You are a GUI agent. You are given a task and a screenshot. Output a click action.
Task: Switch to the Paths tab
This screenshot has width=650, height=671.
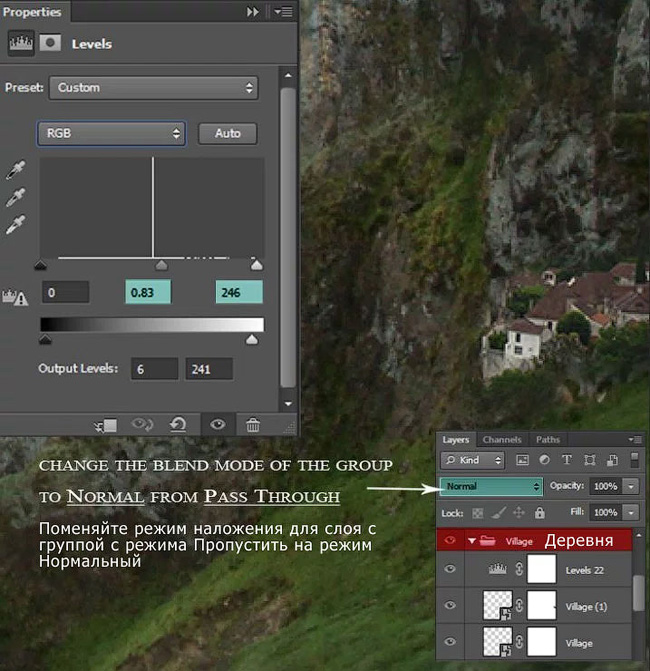[x=548, y=439]
